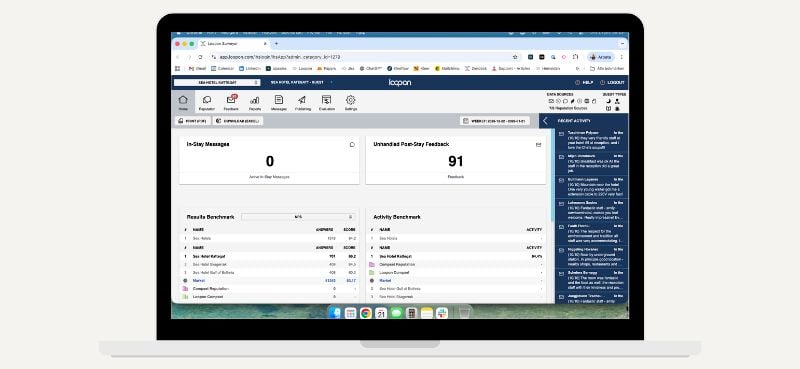Collapse the Recent Activity panel arrow
Image resolution: width=800 pixels, height=369 pixels.
click(545, 121)
